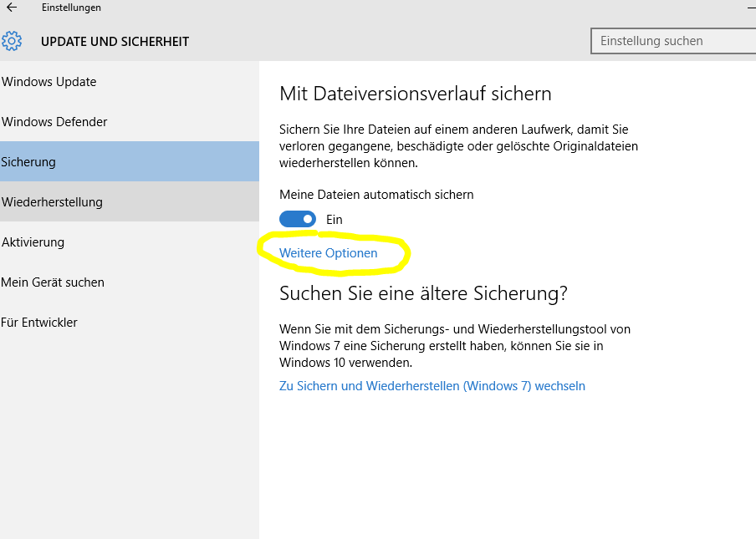
Task: Focus the 'Einstellung suchen' search field
Action: click(673, 41)
